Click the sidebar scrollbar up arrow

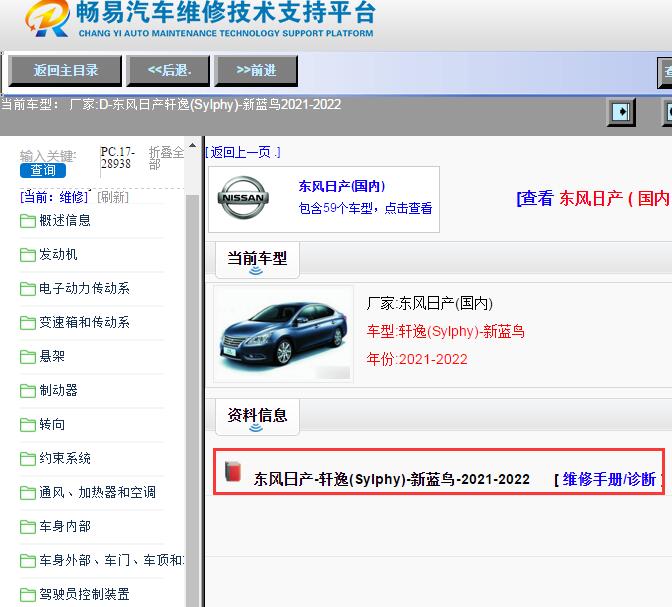click(192, 145)
